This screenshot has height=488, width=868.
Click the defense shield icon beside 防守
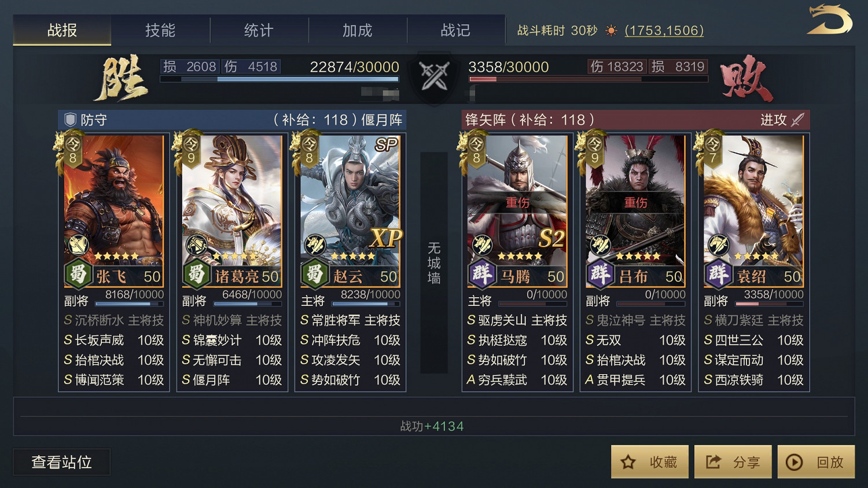[70, 120]
